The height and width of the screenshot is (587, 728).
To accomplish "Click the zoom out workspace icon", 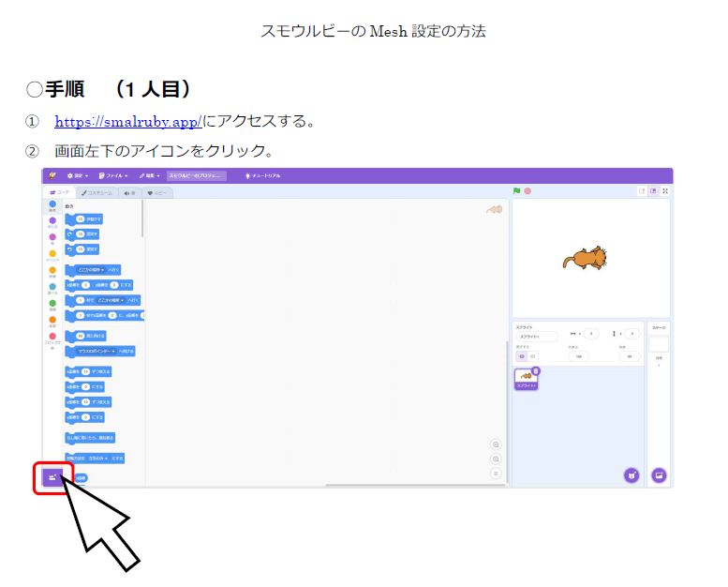I will coord(496,459).
